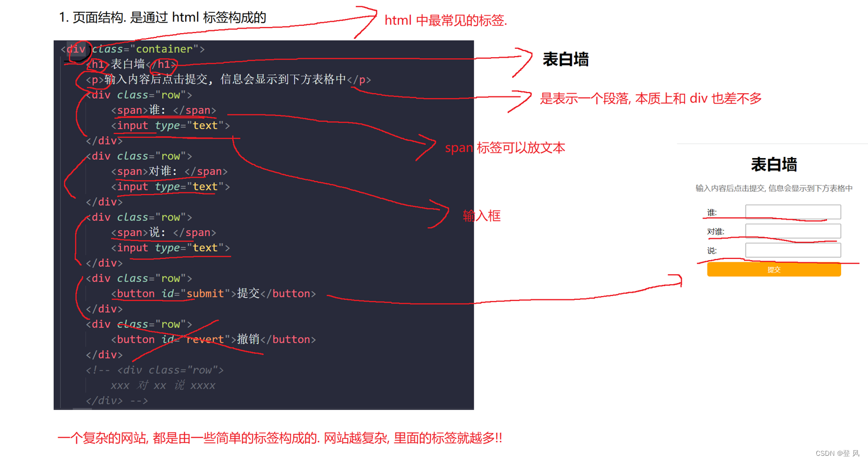Click the 说 input field in the form
Image resolution: width=868 pixels, height=462 pixels.
coord(793,250)
